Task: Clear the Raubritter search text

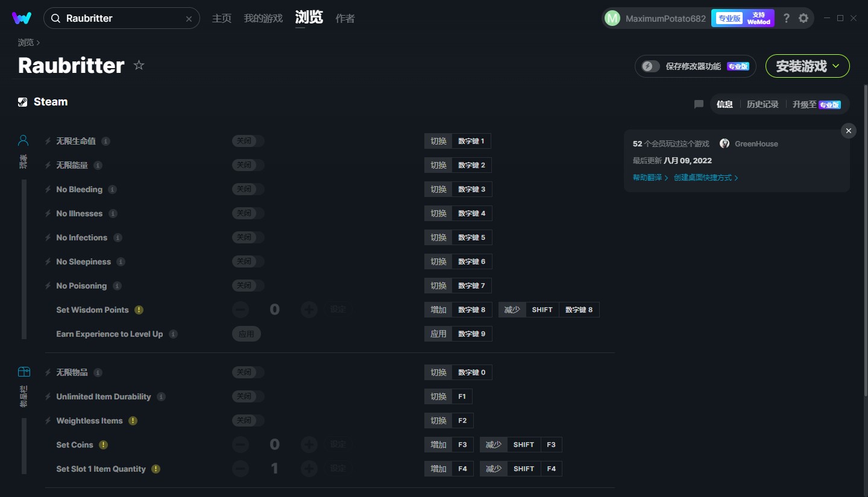Action: pos(189,19)
